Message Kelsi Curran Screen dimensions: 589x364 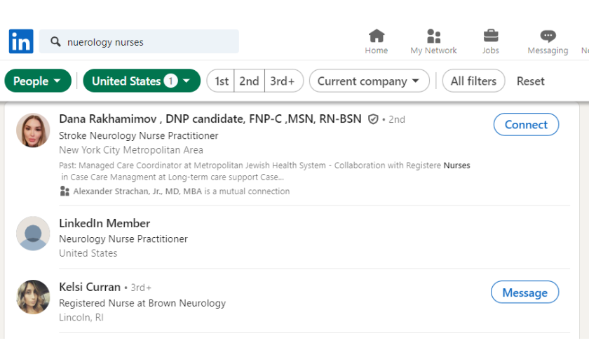[x=524, y=292]
